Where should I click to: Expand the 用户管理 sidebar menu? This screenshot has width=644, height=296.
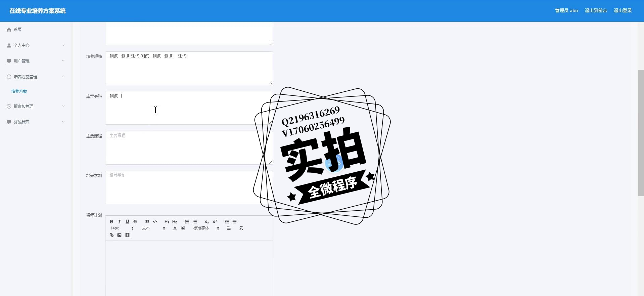pos(35,61)
